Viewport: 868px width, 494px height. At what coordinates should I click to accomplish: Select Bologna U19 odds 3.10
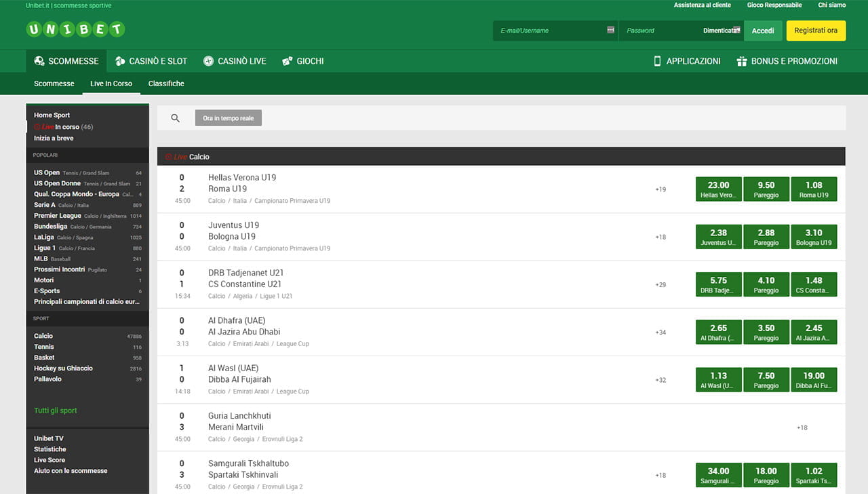[x=814, y=237]
